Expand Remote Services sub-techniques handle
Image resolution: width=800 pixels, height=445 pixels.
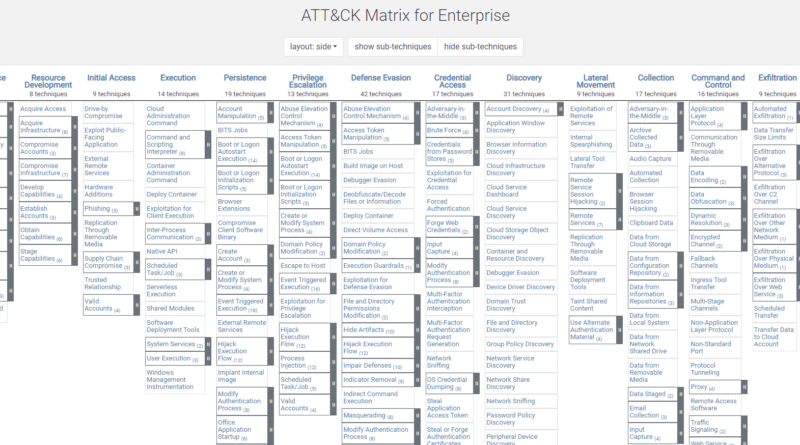click(x=619, y=219)
